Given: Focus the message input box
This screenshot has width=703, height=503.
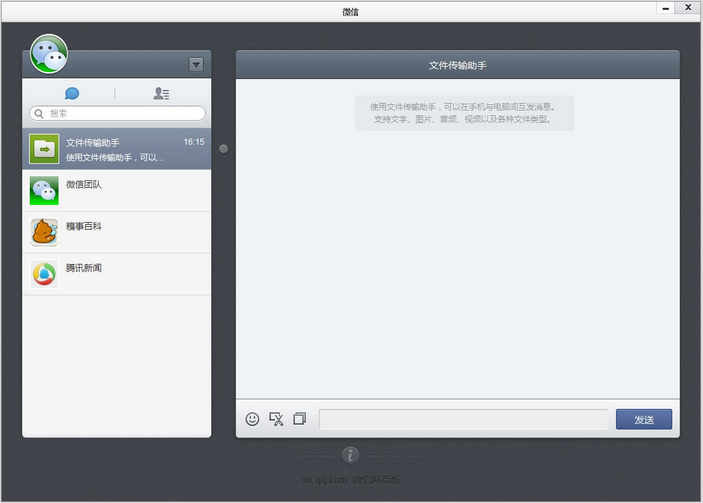Looking at the screenshot, I should (464, 419).
